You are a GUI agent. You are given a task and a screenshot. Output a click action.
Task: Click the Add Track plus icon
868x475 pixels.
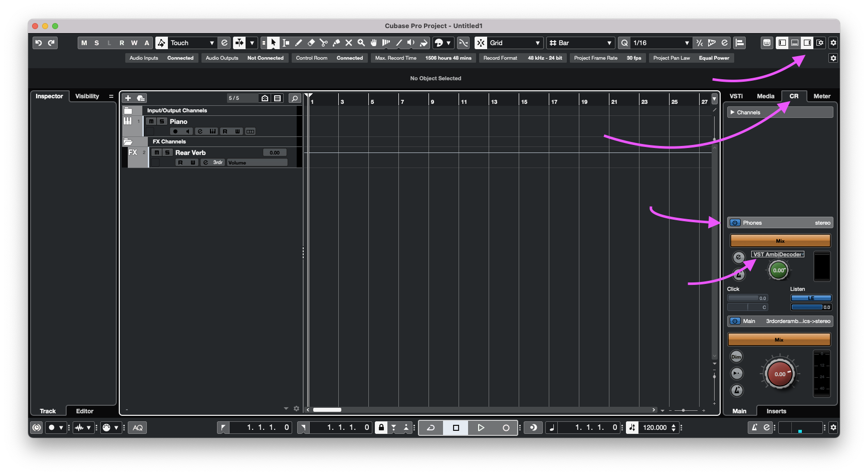pos(128,98)
